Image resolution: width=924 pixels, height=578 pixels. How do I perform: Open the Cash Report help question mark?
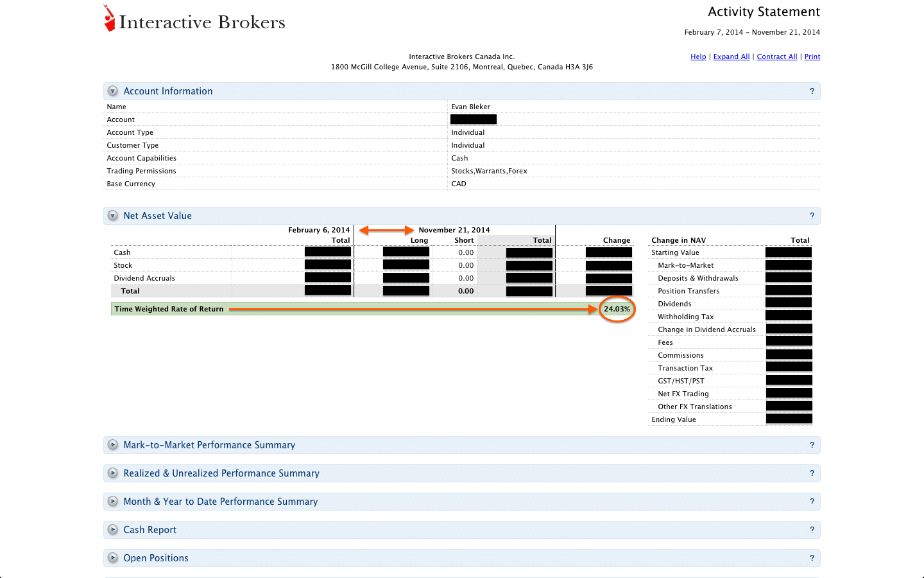point(812,530)
